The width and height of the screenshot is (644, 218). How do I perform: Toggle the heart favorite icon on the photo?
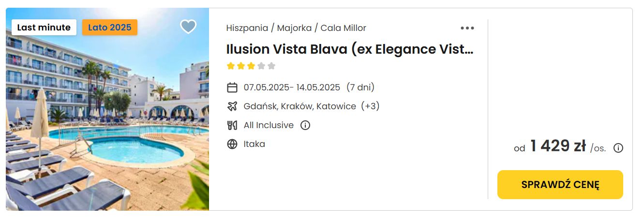188,27
